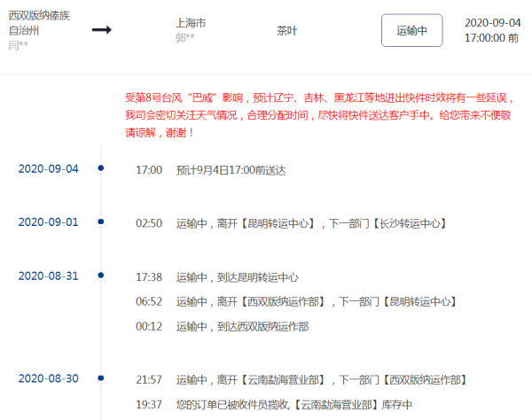
Task: Click the 17:38 entry 到达昆明转运中心
Action: pos(237,277)
